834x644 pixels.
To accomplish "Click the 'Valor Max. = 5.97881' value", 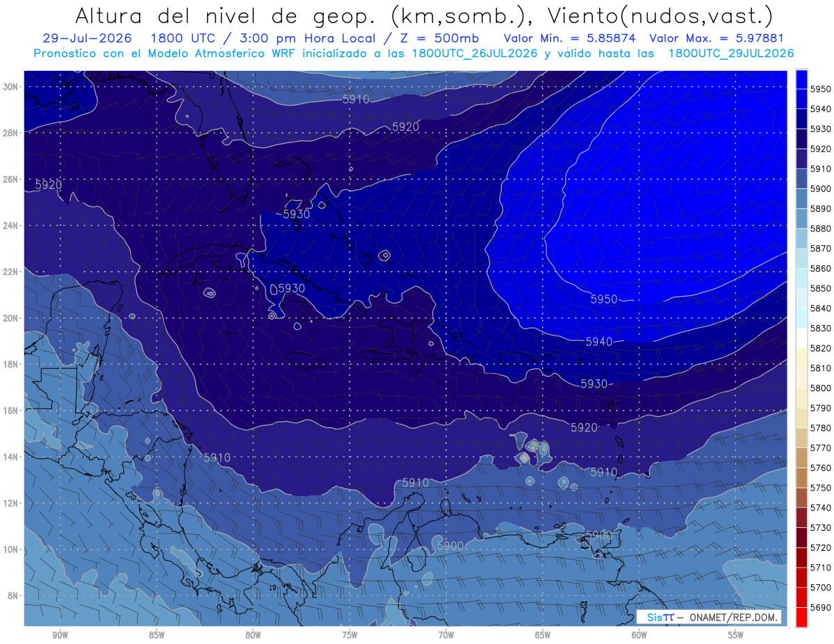I will click(717, 38).
